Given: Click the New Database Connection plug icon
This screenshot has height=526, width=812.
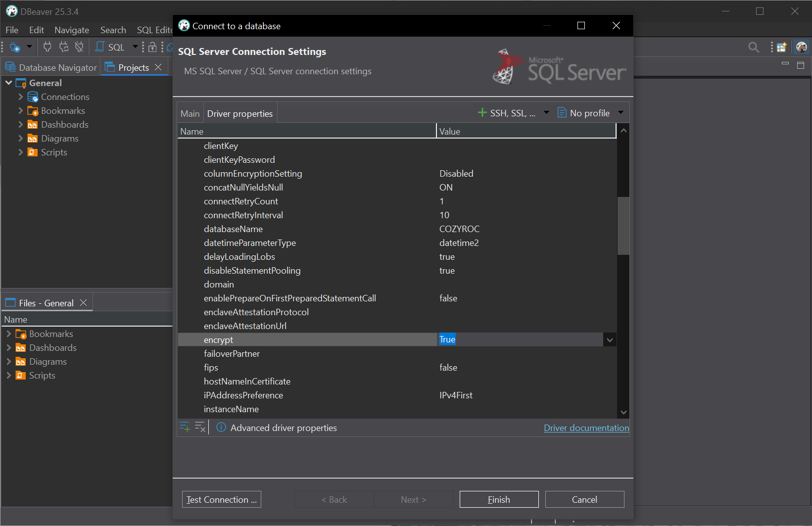Looking at the screenshot, I should click(x=14, y=47).
